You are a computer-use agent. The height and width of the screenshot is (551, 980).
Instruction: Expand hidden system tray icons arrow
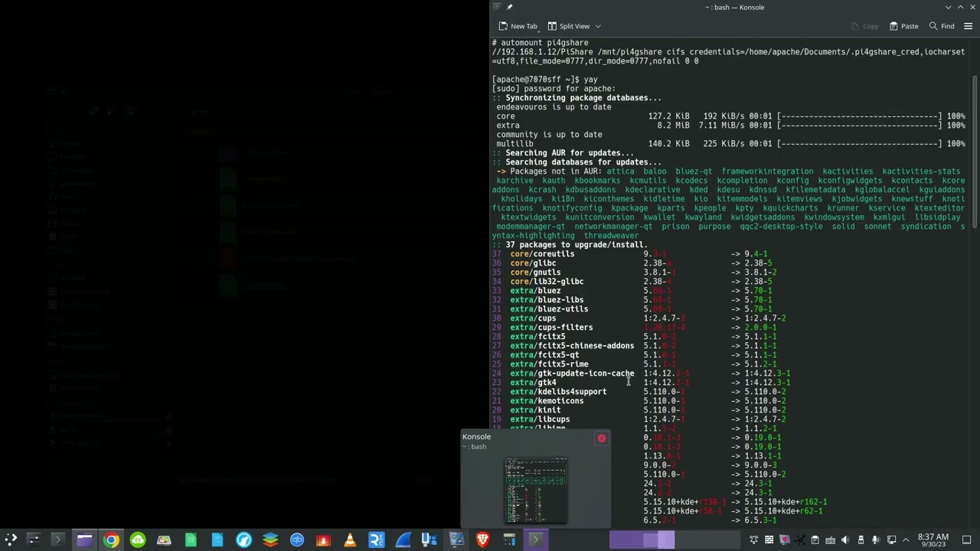pyautogui.click(x=906, y=540)
